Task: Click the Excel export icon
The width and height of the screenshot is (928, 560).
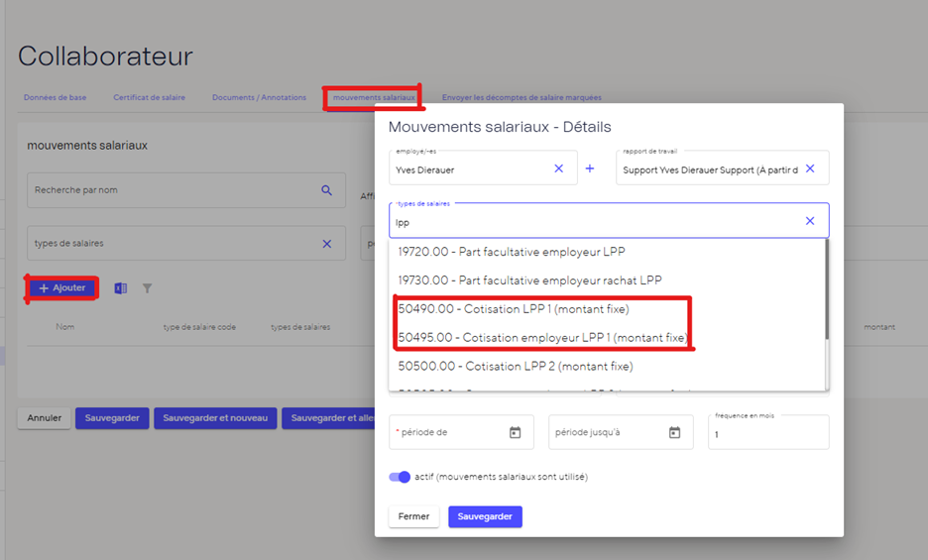Action: [120, 288]
